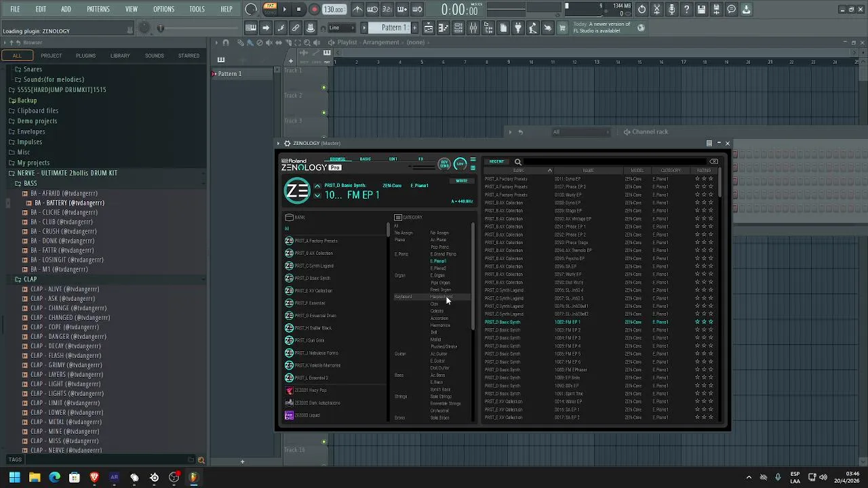
Task: Open the mixer icon in the toolbar
Action: [473, 28]
